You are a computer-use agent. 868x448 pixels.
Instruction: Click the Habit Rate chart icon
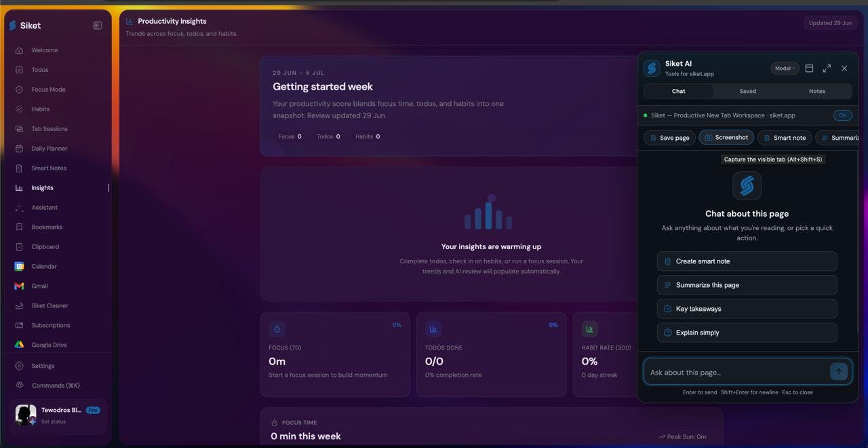589,329
